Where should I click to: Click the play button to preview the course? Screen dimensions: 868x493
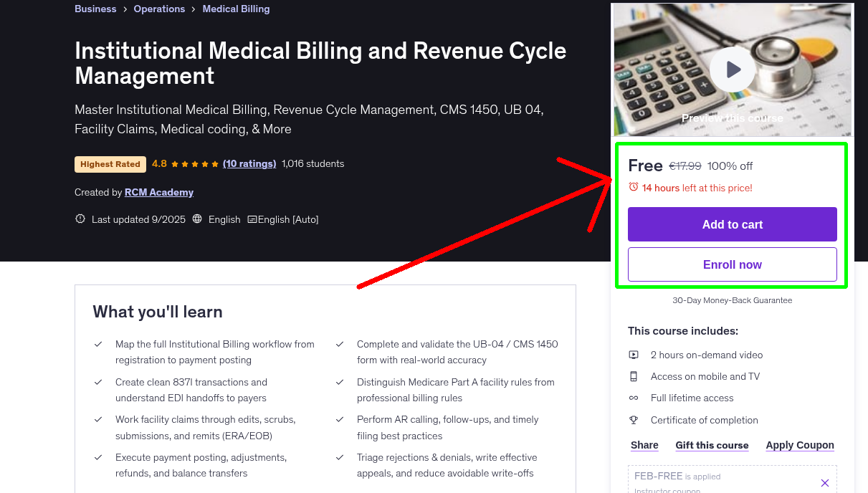click(x=732, y=69)
